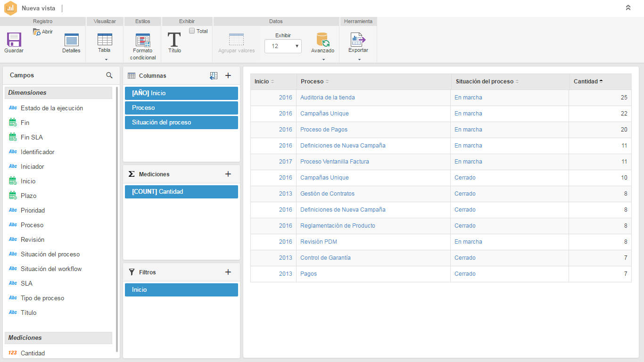
Task: Click the Título text icon
Action: click(174, 40)
